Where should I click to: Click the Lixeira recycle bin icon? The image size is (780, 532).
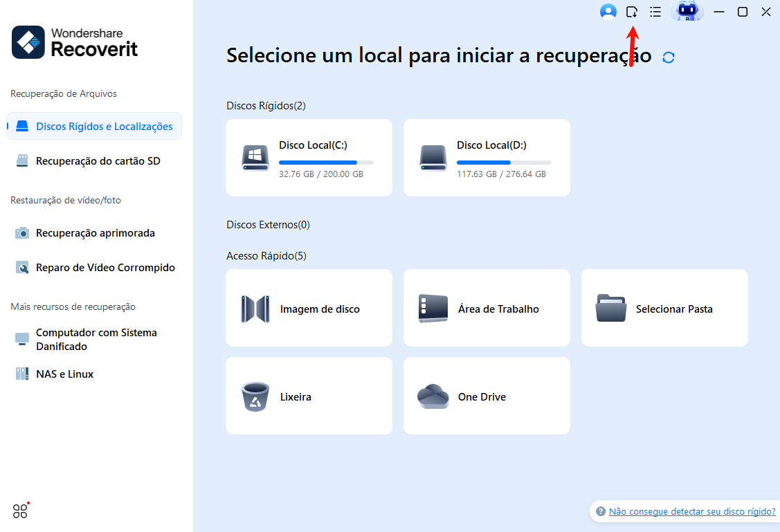pyautogui.click(x=256, y=396)
